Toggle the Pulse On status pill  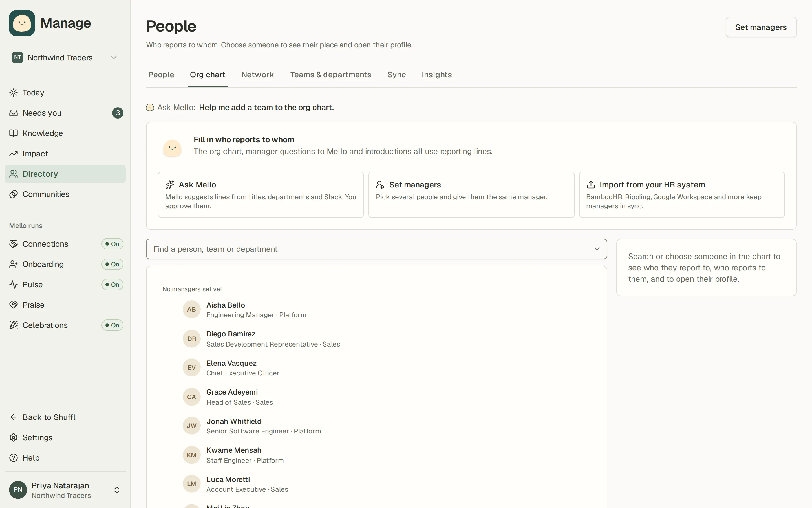coord(112,284)
